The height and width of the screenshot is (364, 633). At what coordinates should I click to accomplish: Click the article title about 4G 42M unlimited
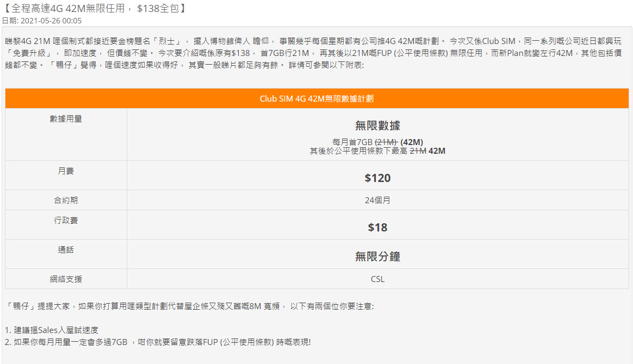click(x=95, y=8)
